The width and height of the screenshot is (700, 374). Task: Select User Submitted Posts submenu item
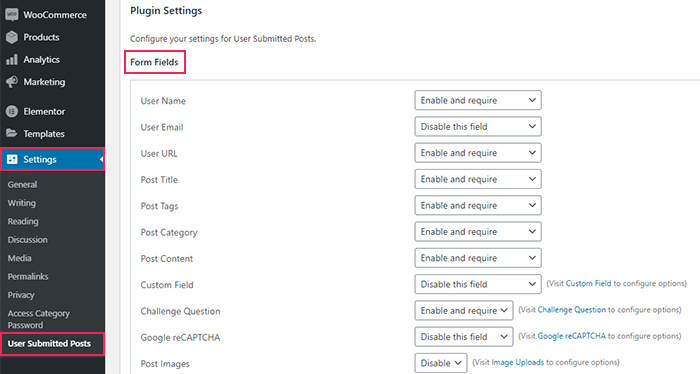point(49,344)
